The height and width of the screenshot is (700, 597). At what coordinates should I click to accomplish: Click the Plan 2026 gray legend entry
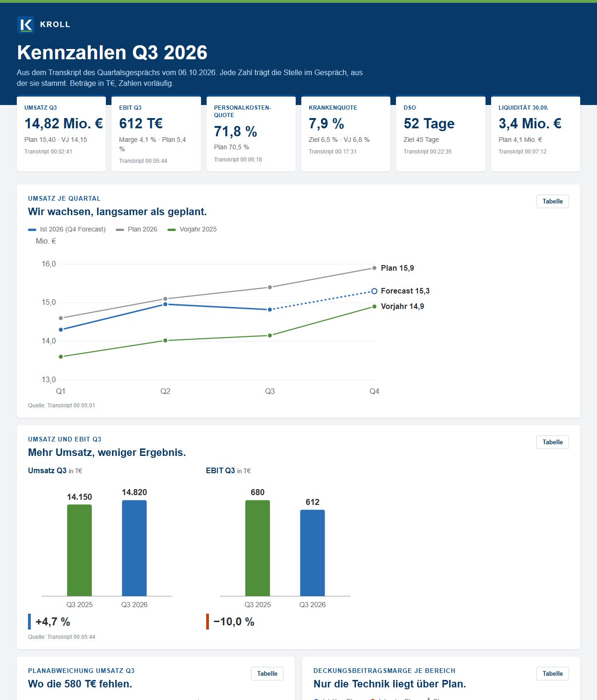click(136, 229)
